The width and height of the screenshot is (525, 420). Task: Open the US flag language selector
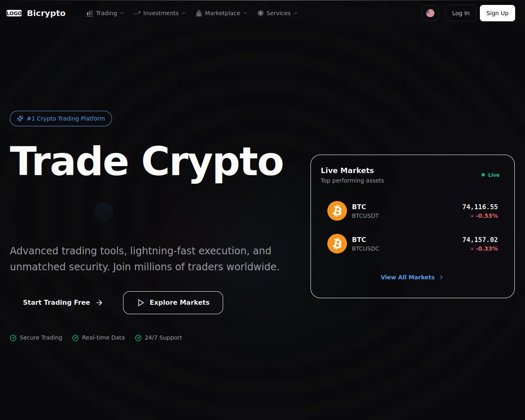coord(430,13)
